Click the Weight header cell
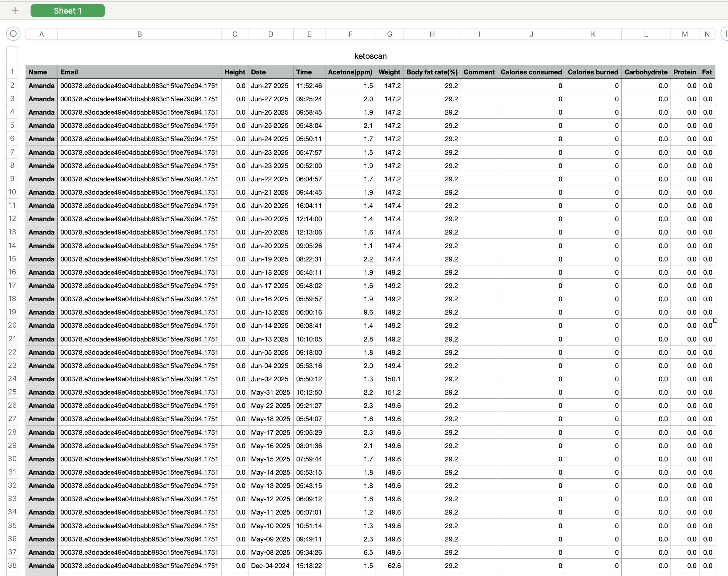 pos(390,72)
